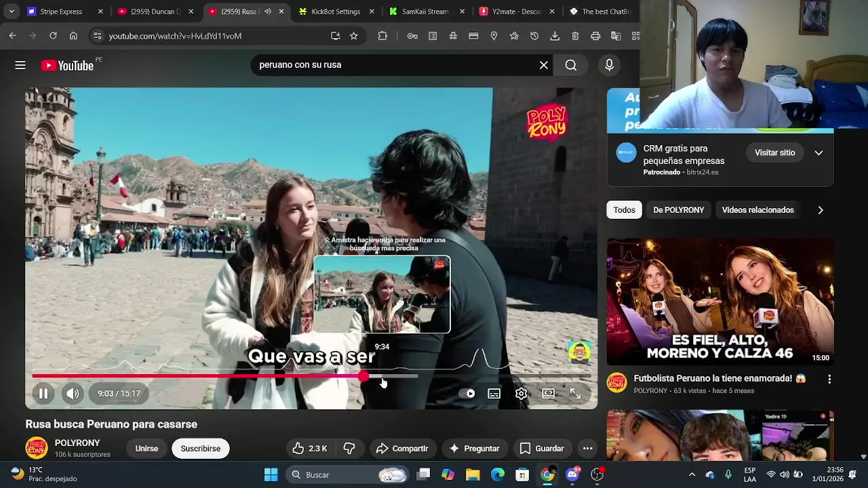Open the Preguntar AI button
Viewport: 868px width, 488px height.
[474, 449]
